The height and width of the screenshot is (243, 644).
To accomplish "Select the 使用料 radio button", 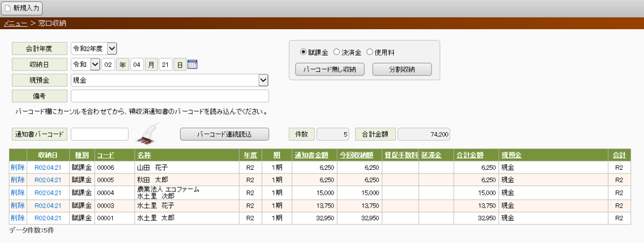I will point(369,52).
